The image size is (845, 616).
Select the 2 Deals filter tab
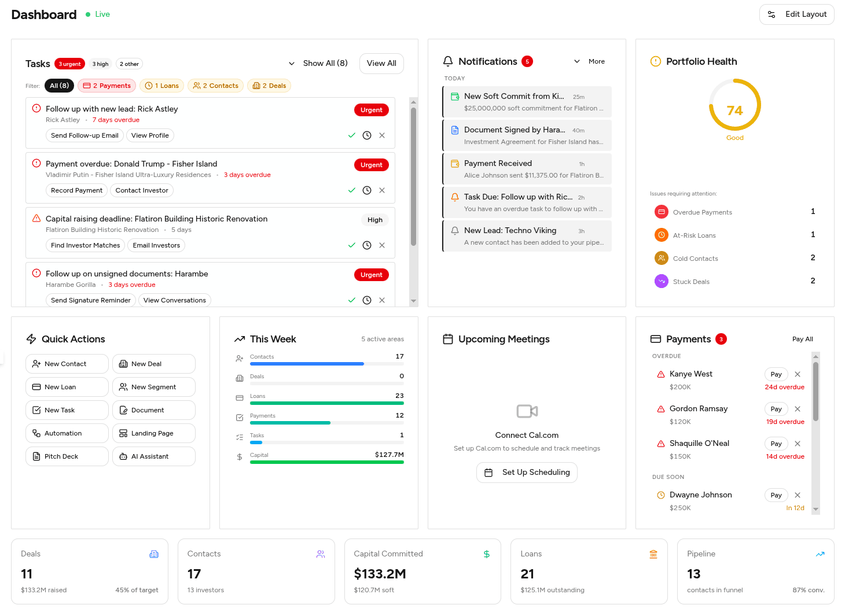tap(269, 85)
